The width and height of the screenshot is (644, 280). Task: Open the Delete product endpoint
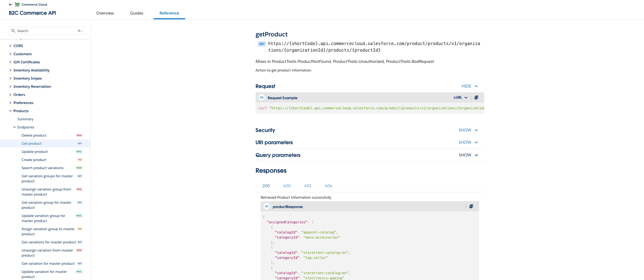pos(34,135)
